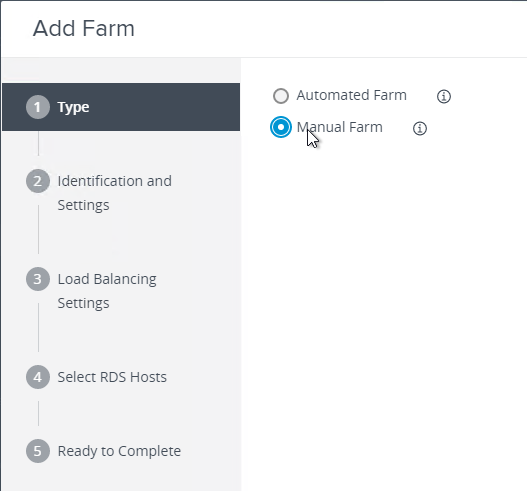527x491 pixels.
Task: Open info tooltip for Automated Farm
Action: coord(444,96)
